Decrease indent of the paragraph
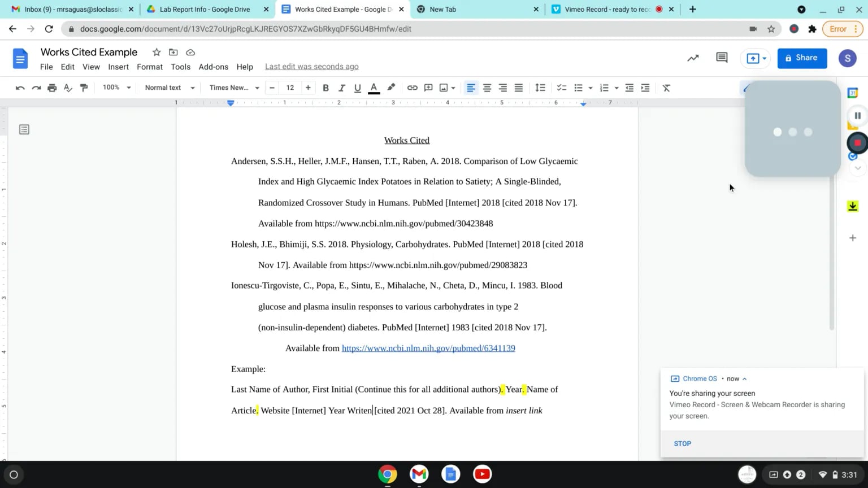868x488 pixels. [629, 88]
